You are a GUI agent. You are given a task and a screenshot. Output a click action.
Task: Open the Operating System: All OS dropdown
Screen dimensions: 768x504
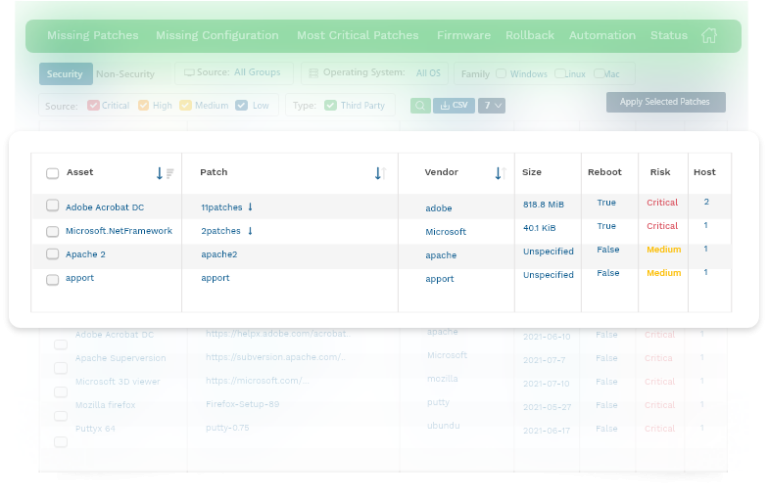(x=376, y=73)
